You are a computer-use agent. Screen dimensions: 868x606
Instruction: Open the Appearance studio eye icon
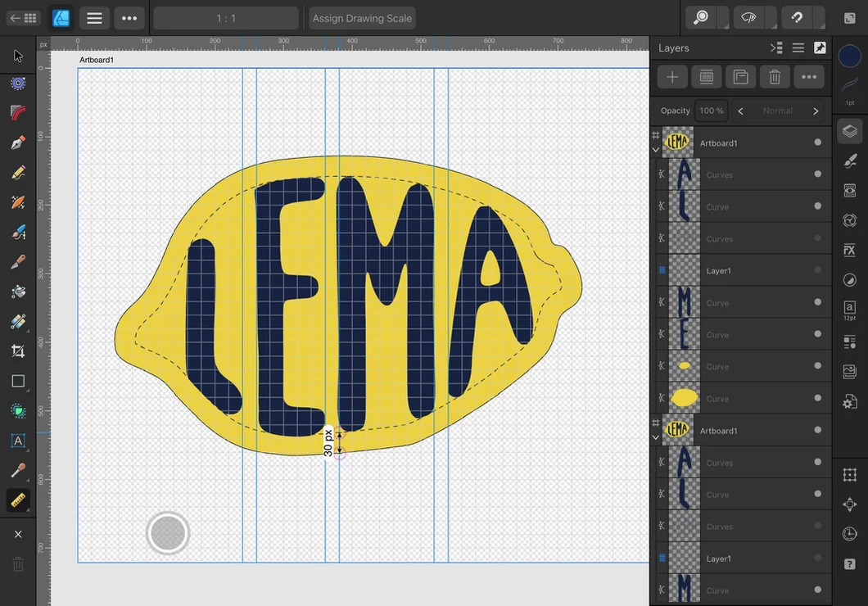point(850,191)
